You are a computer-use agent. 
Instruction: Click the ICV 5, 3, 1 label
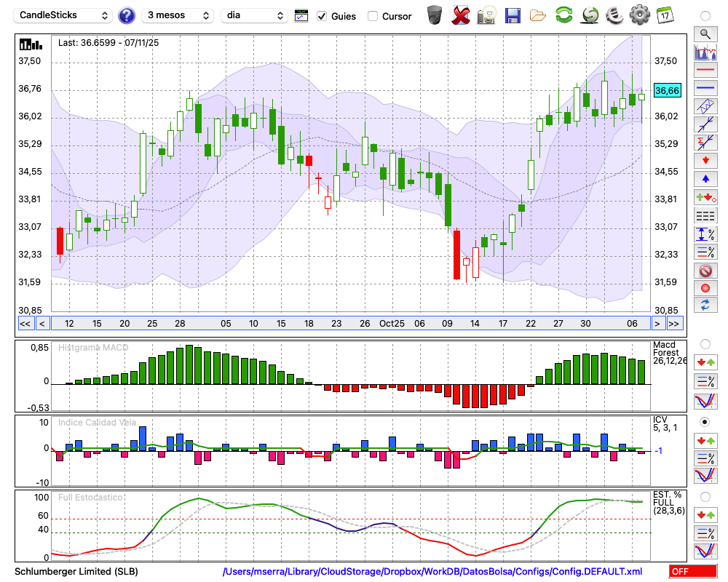pos(665,423)
